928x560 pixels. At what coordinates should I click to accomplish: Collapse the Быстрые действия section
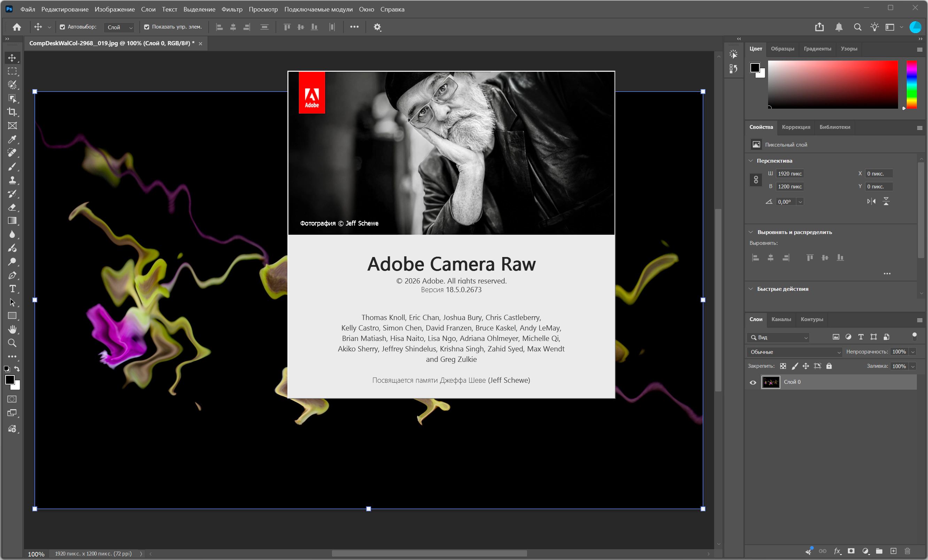tap(751, 289)
